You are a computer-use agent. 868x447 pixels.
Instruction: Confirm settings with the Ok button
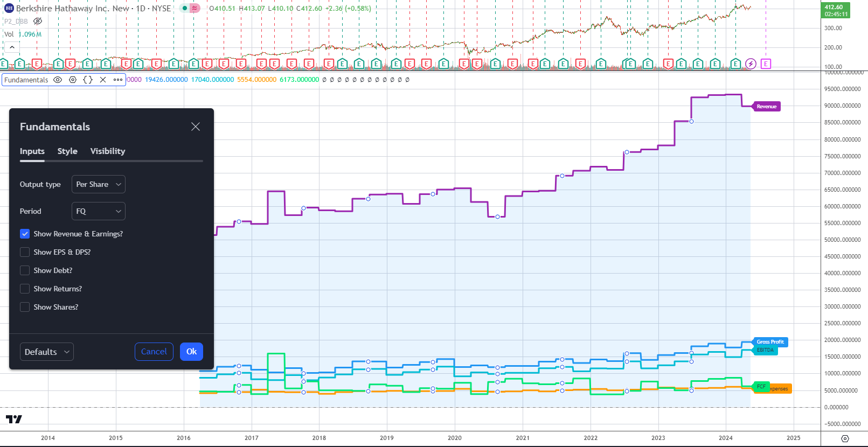click(191, 352)
